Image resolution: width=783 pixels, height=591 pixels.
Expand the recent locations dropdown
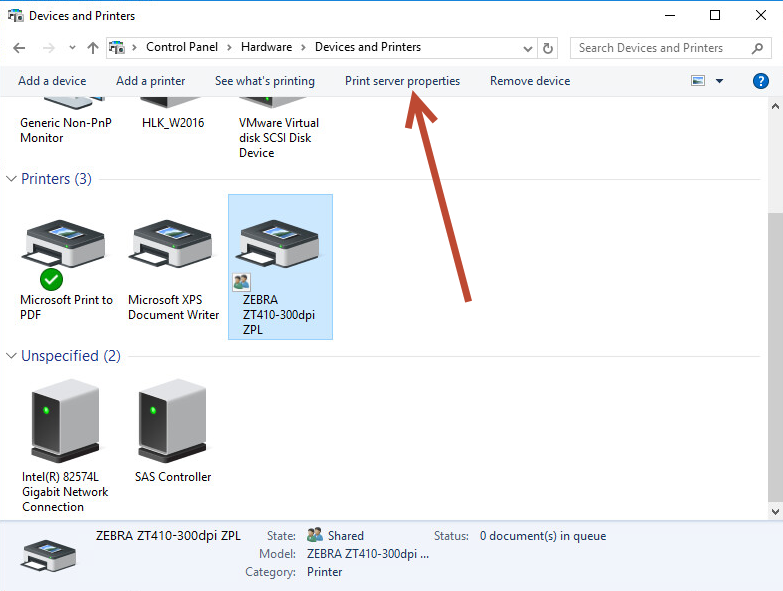point(72,48)
